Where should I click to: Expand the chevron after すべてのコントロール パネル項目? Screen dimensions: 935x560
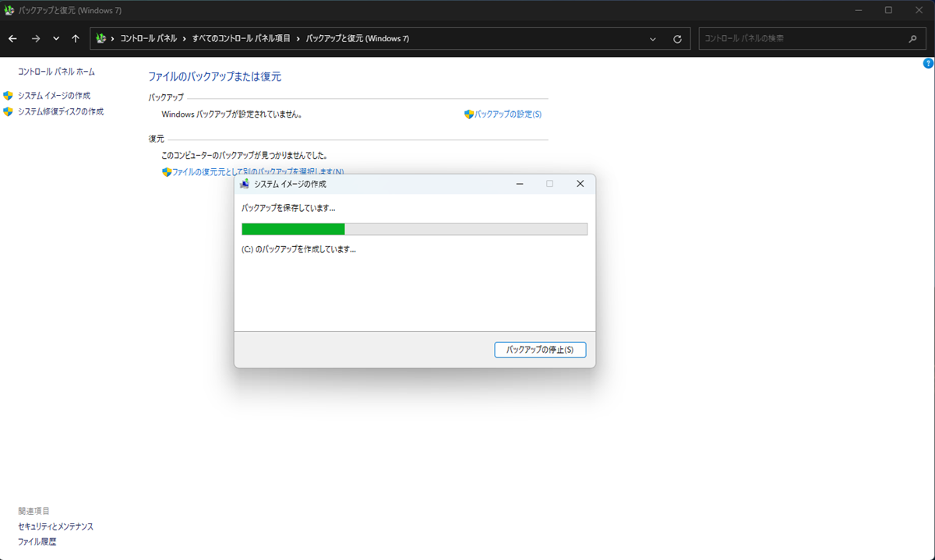pos(298,39)
